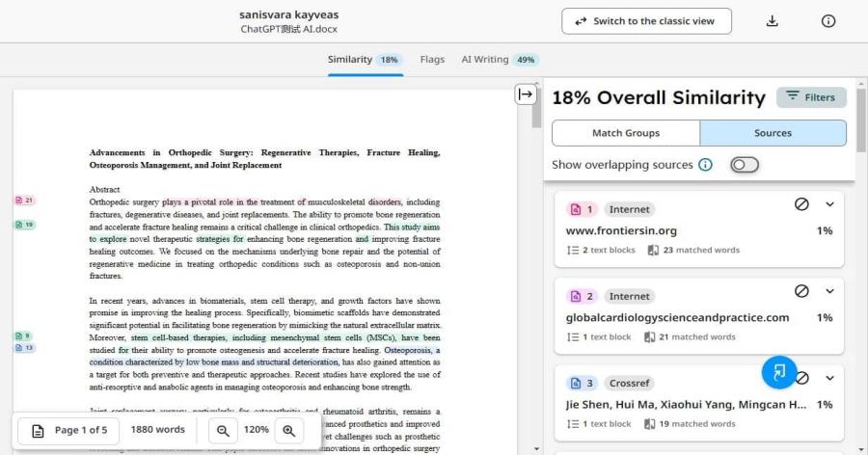
Task: Download the similarity report
Action: pos(773,21)
